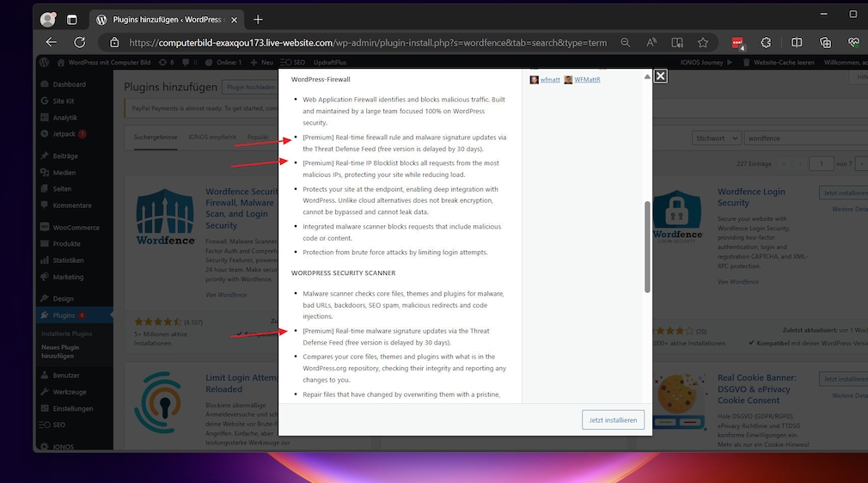Click the wordfence plugin search field
The height and width of the screenshot is (483, 868).
point(804,138)
